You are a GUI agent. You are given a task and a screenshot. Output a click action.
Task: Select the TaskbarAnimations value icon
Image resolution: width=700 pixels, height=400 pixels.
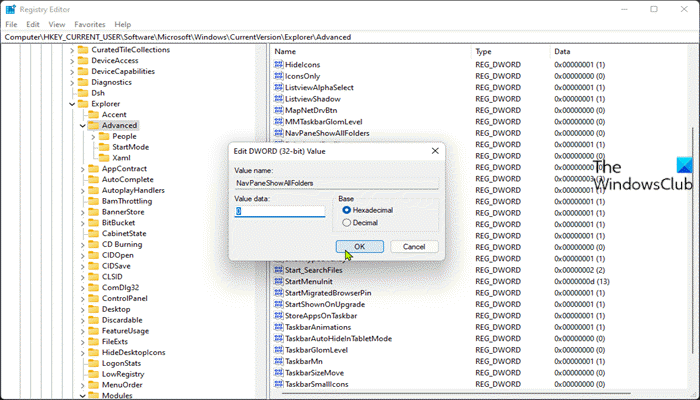click(x=279, y=327)
